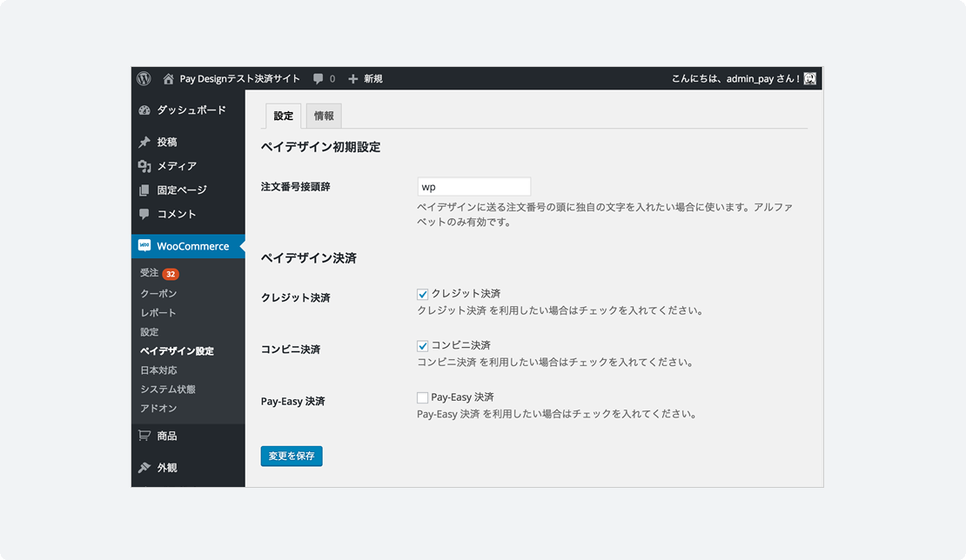The height and width of the screenshot is (560, 966).
Task: Click ペイデザイン初期設定 heading
Action: [320, 147]
